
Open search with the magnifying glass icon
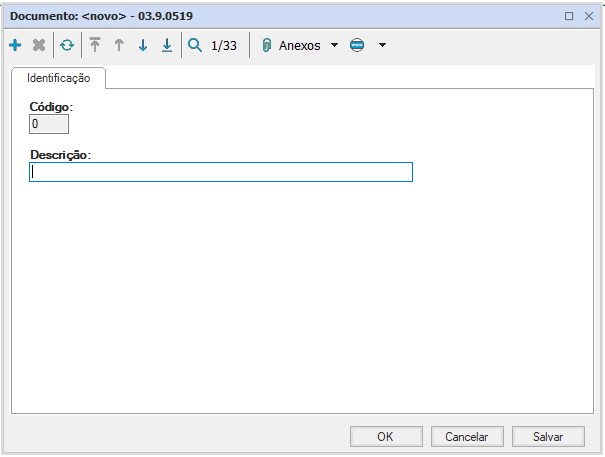coord(195,46)
